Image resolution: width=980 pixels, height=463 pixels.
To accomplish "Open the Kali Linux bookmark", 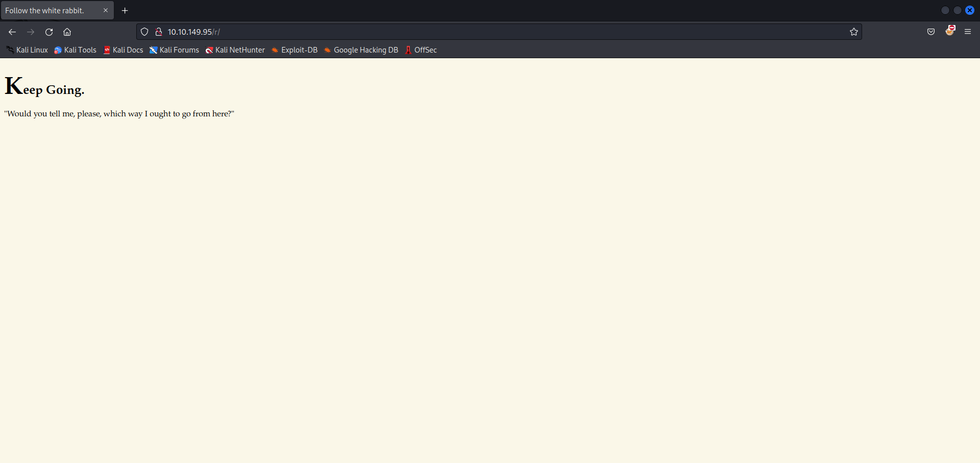I will [27, 50].
